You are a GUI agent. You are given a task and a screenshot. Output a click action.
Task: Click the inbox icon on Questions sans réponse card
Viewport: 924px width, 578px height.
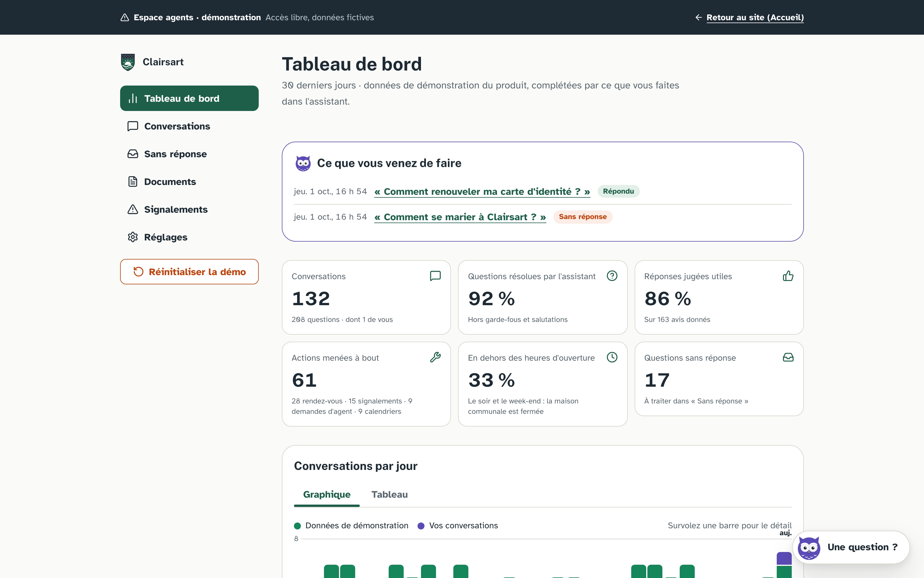click(x=788, y=357)
